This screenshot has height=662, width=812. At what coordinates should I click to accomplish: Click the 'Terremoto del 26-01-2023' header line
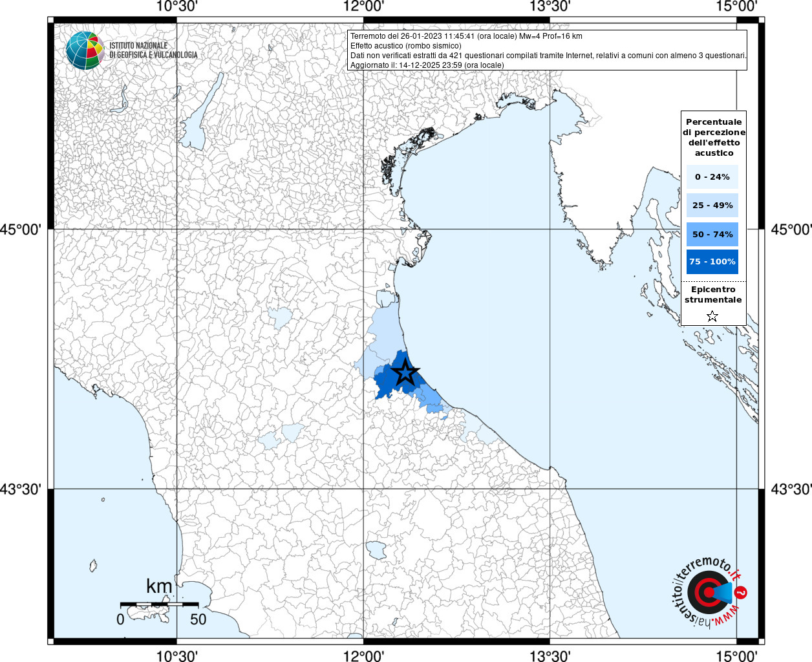pyautogui.click(x=466, y=36)
